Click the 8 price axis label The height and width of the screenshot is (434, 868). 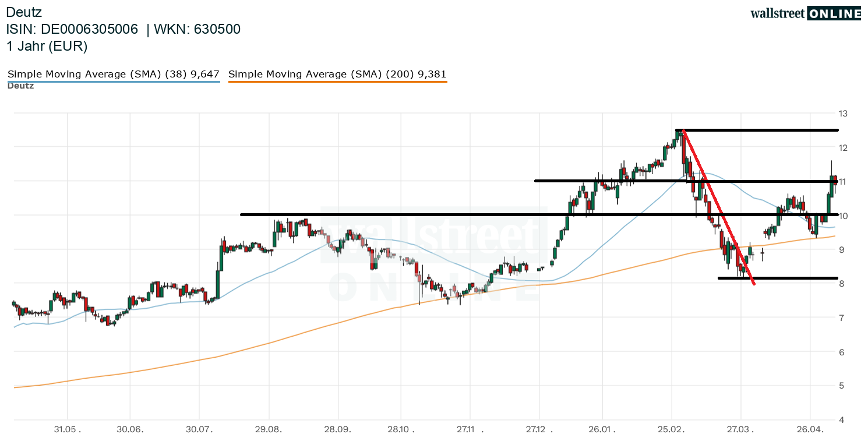[x=841, y=284]
